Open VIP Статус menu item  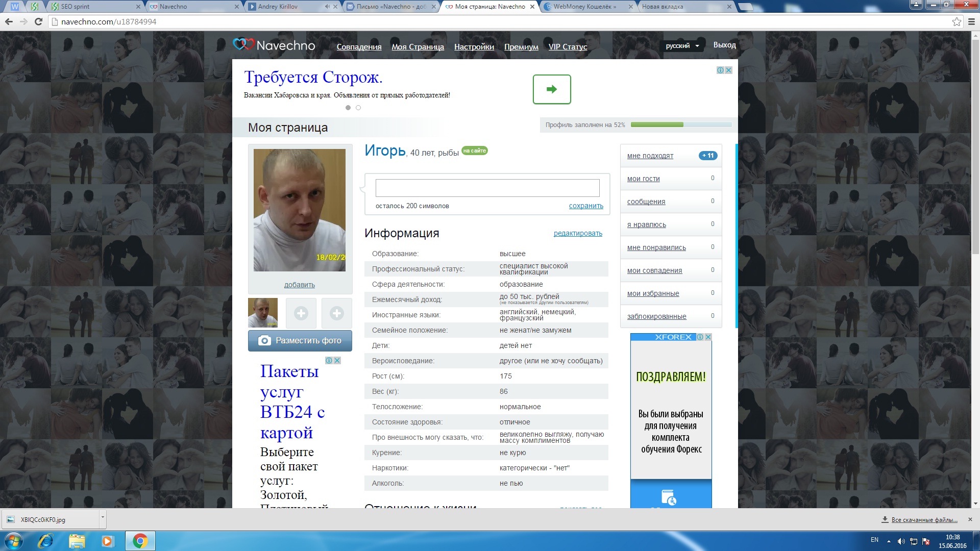568,46
